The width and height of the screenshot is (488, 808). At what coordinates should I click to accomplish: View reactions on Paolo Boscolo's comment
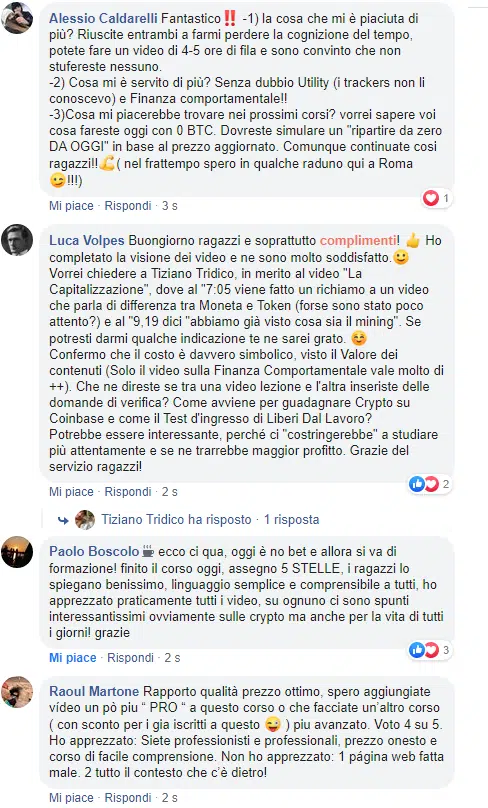pyautogui.click(x=430, y=650)
